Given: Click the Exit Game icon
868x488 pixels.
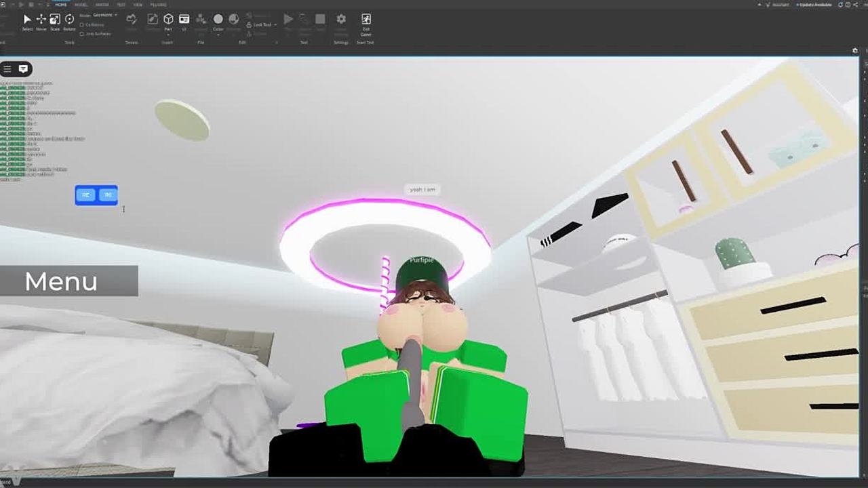Looking at the screenshot, I should coord(366,19).
